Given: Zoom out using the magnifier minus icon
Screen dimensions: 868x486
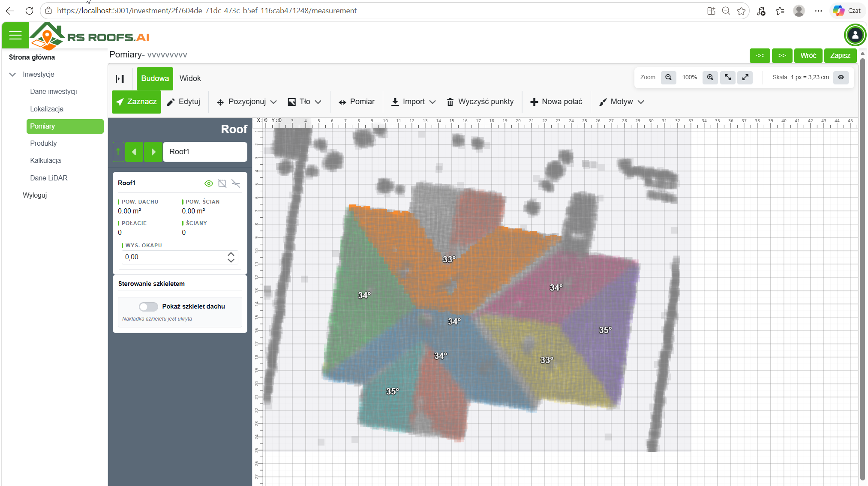Looking at the screenshot, I should tap(668, 78).
